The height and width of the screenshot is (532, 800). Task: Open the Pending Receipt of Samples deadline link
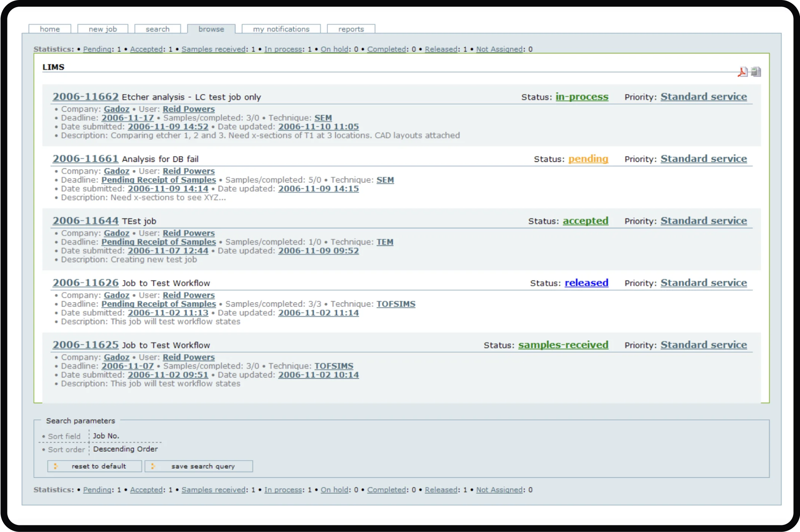tap(159, 180)
